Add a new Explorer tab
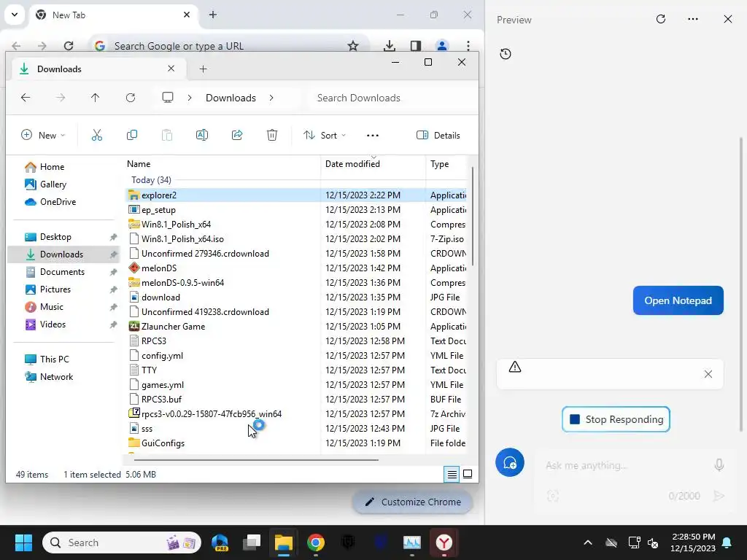The width and height of the screenshot is (747, 560). coord(203,69)
